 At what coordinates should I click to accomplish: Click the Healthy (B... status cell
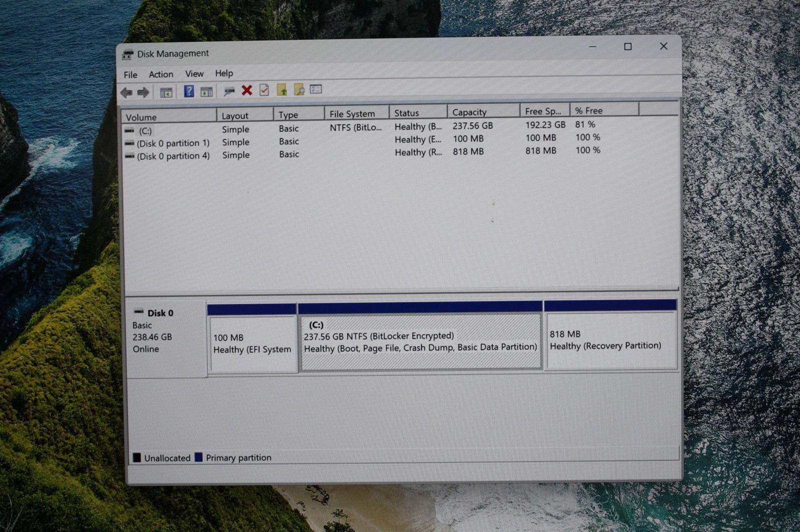coord(418,126)
